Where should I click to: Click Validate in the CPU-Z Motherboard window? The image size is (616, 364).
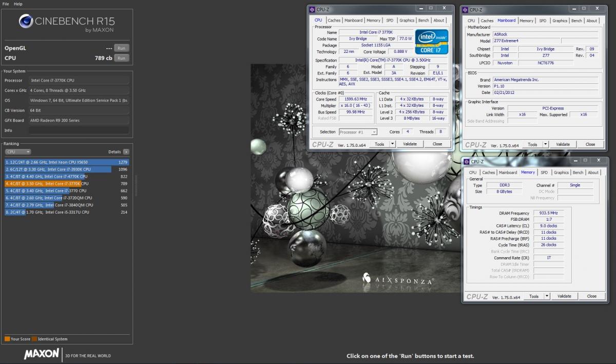point(563,144)
